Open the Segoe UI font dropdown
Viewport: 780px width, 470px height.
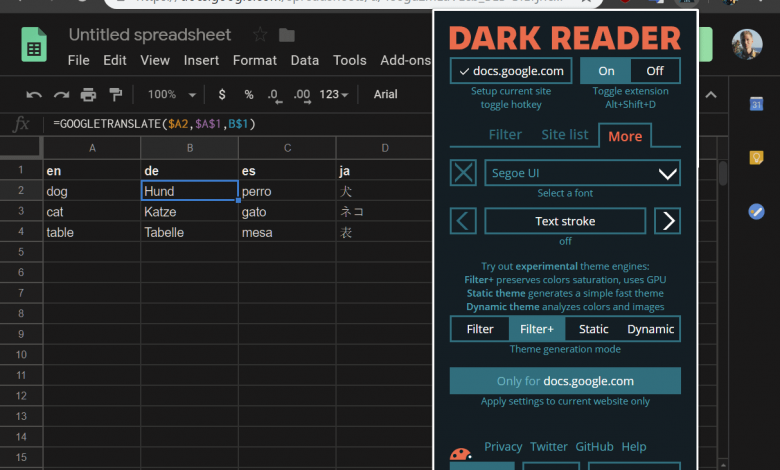coord(583,173)
